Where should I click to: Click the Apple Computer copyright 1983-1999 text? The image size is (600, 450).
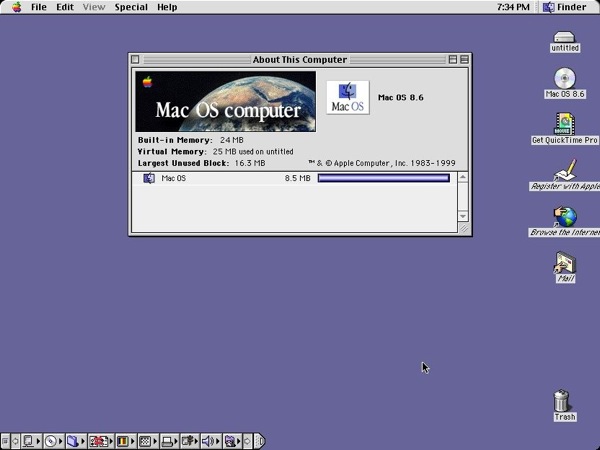[382, 163]
